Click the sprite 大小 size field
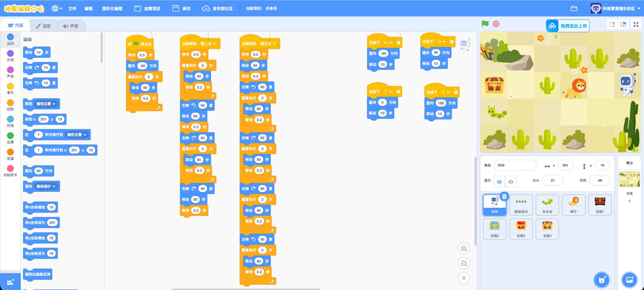 pyautogui.click(x=552, y=180)
